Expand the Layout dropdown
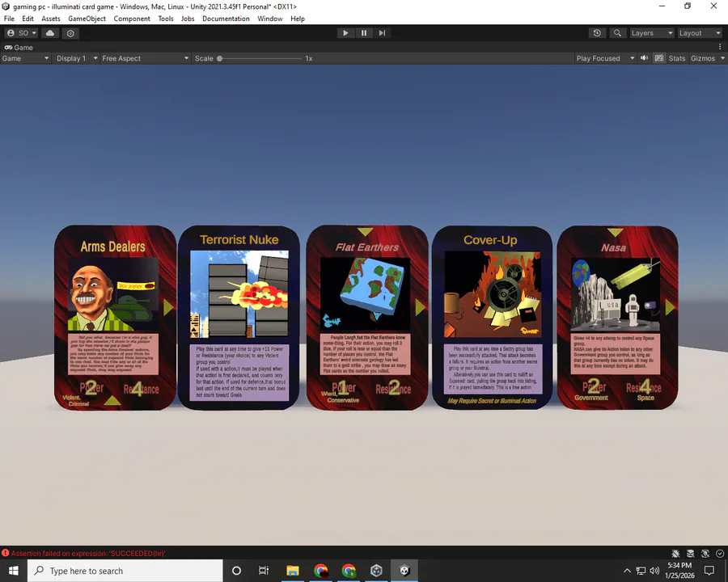728x582 pixels. (700, 33)
